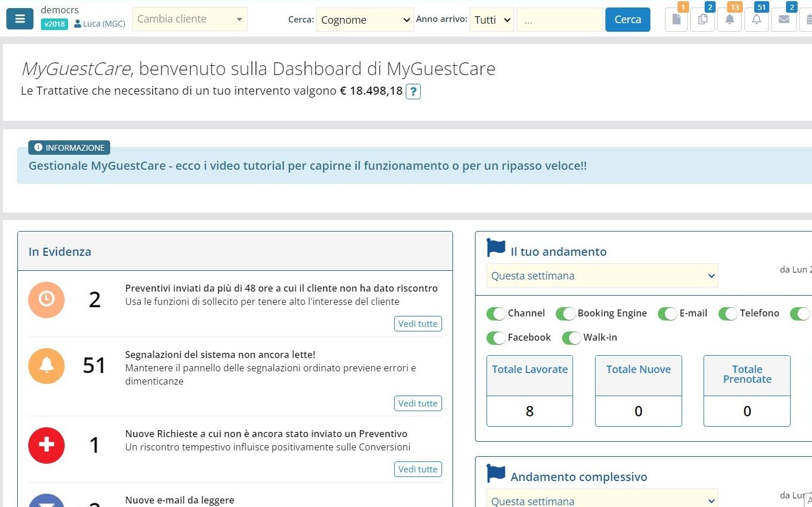The image size is (812, 507).
Task: Open the copy documents icon with badge 2
Action: pos(703,20)
